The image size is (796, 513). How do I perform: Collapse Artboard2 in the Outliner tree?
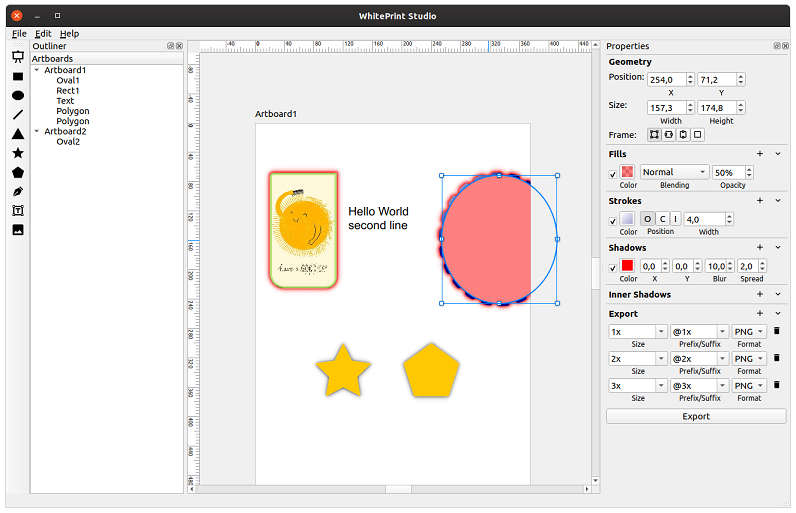[37, 131]
